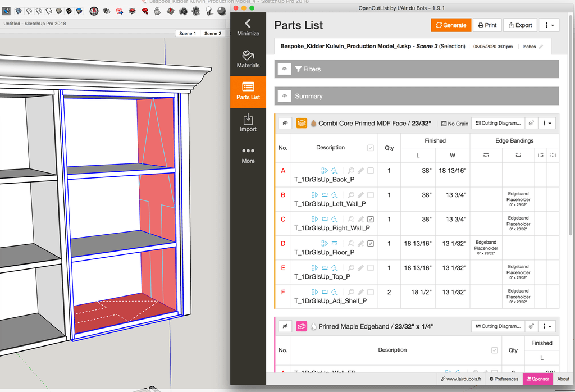Check the box for T_1DrGlsUp_Left_Wall_P
The width and height of the screenshot is (575, 392).
tap(371, 195)
